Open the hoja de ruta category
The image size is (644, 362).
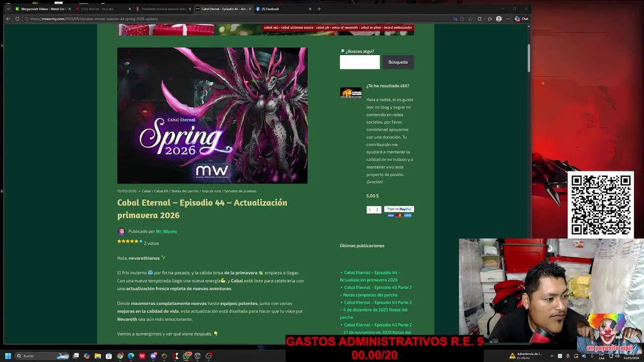211,191
